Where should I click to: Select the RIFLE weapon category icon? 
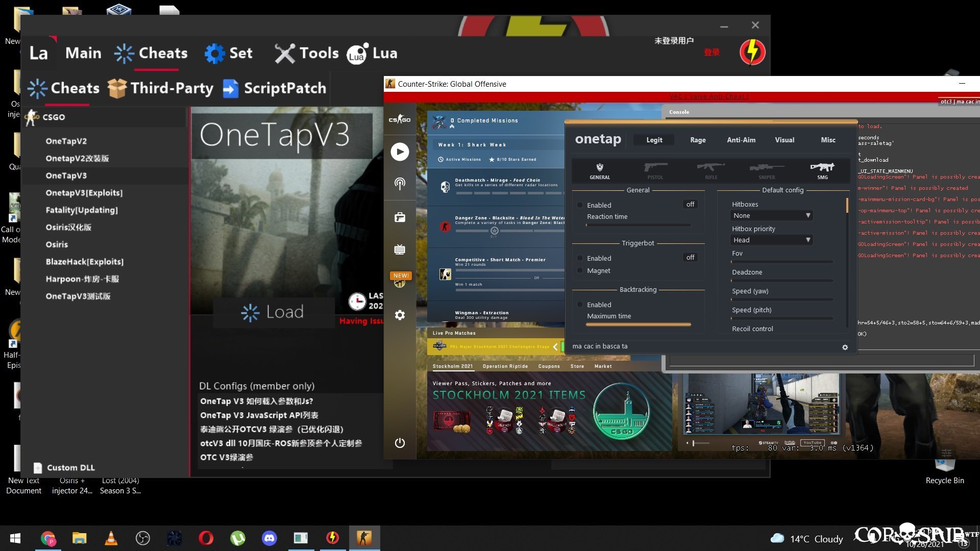pyautogui.click(x=711, y=171)
